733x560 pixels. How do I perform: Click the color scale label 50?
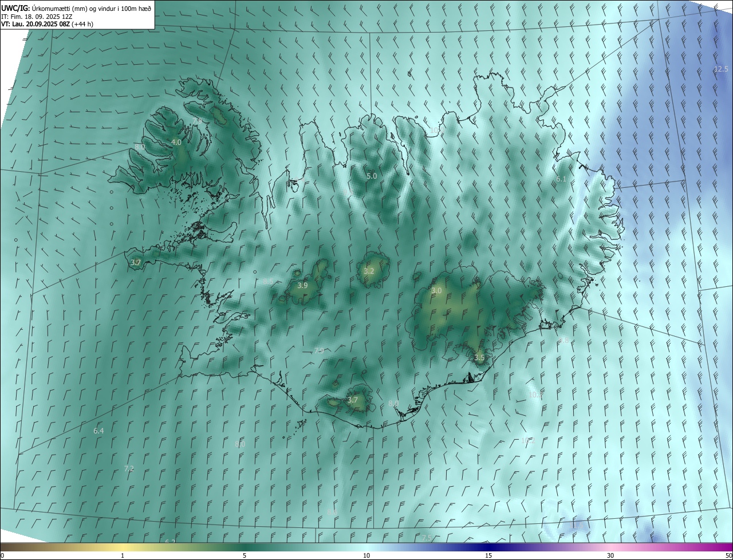coord(728,555)
